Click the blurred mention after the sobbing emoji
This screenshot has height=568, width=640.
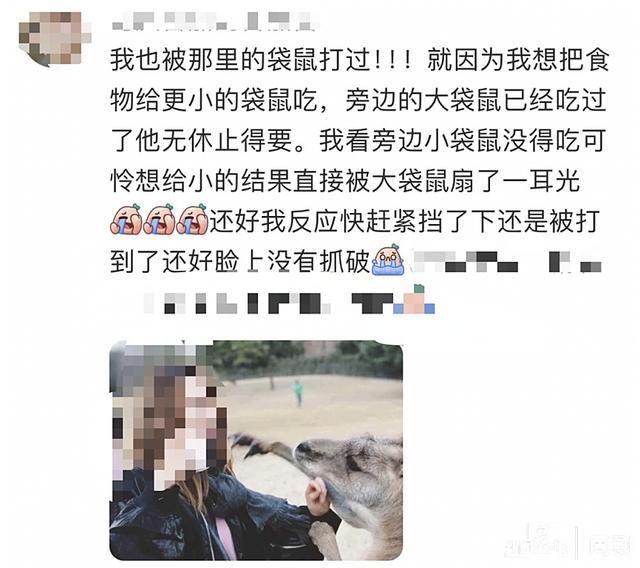507,262
